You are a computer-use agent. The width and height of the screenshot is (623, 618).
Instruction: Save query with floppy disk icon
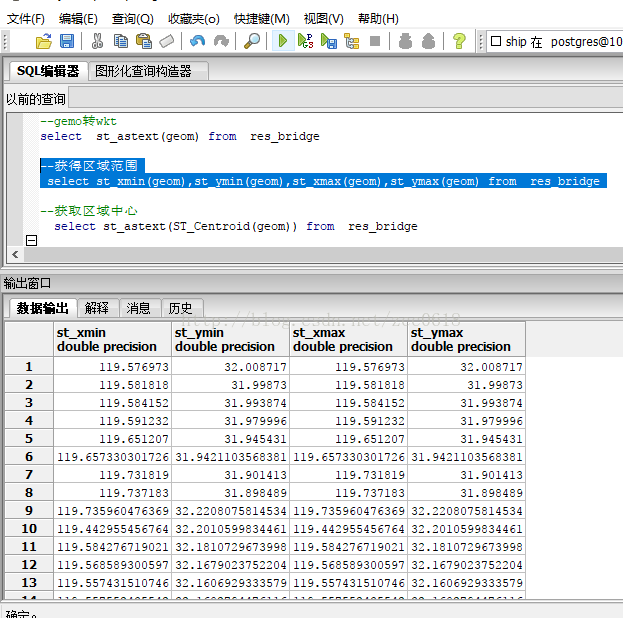[67, 41]
